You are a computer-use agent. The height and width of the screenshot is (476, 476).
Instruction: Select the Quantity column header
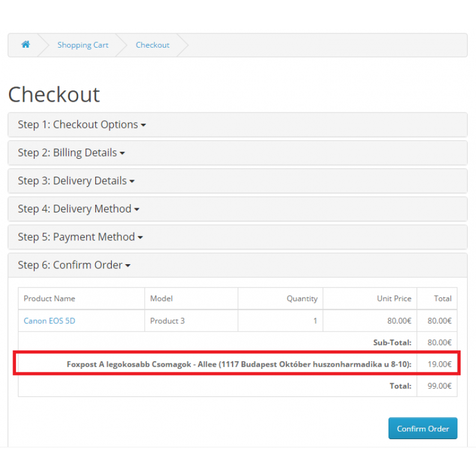(x=280, y=299)
